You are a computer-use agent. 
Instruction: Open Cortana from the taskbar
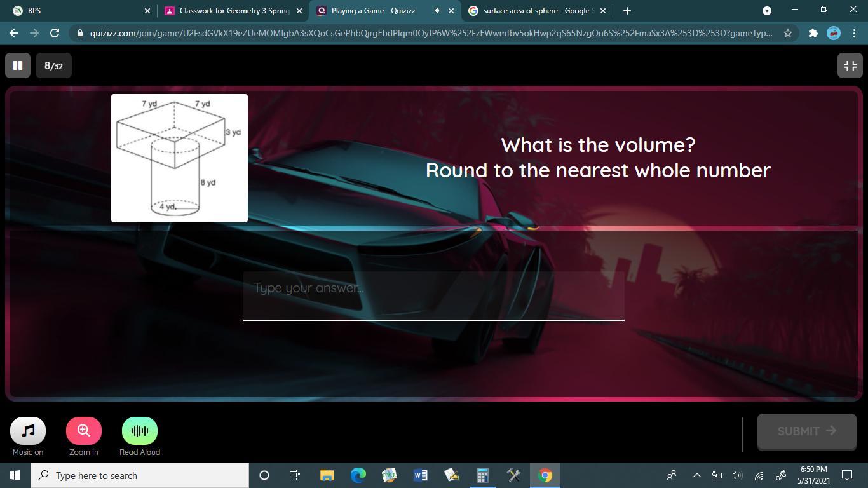click(x=264, y=475)
